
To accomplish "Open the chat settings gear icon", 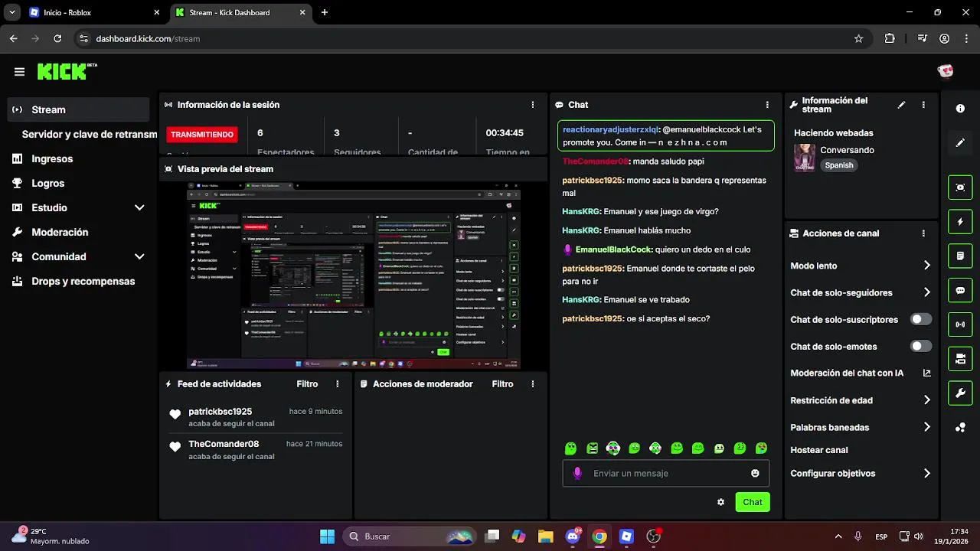I will coord(720,502).
